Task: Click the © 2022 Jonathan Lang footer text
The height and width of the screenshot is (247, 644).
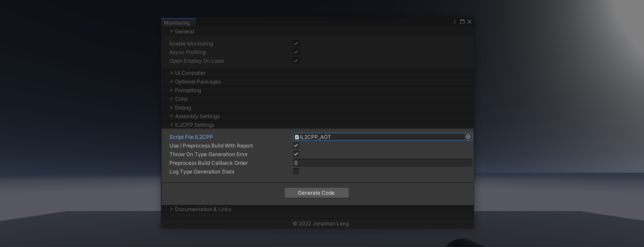Action: pos(321,224)
